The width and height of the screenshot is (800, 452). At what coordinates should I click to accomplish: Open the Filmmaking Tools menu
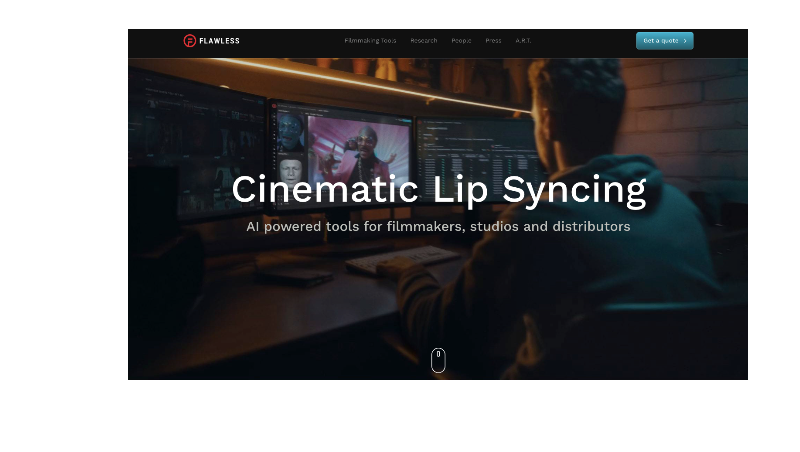[370, 41]
